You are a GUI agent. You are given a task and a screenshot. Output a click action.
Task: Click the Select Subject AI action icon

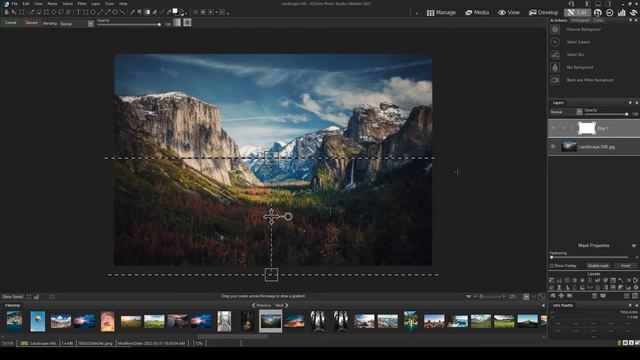(555, 42)
